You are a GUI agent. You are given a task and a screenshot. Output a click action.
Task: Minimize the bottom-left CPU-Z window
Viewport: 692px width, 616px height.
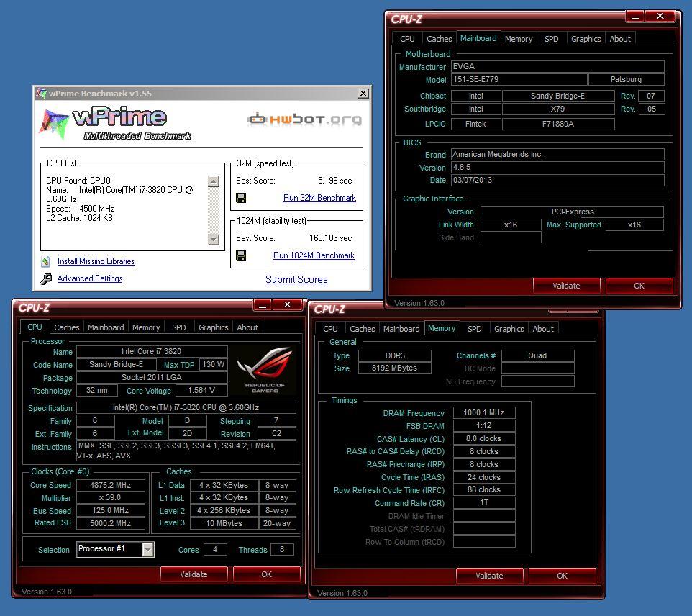click(x=262, y=304)
